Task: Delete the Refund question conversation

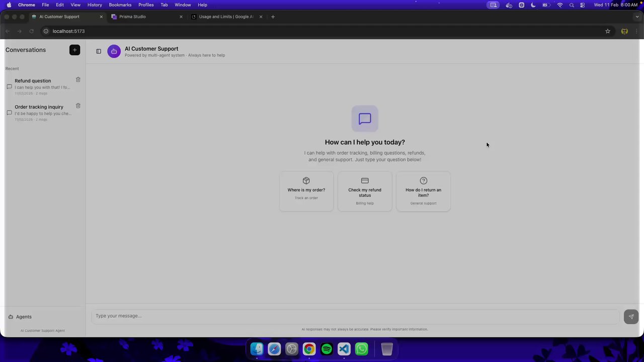Action: (x=78, y=79)
